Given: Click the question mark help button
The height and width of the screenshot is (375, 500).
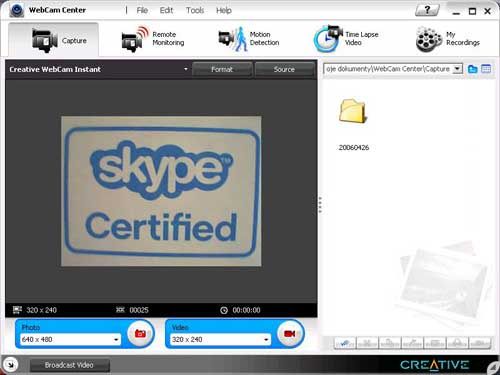Looking at the screenshot, I should [427, 10].
